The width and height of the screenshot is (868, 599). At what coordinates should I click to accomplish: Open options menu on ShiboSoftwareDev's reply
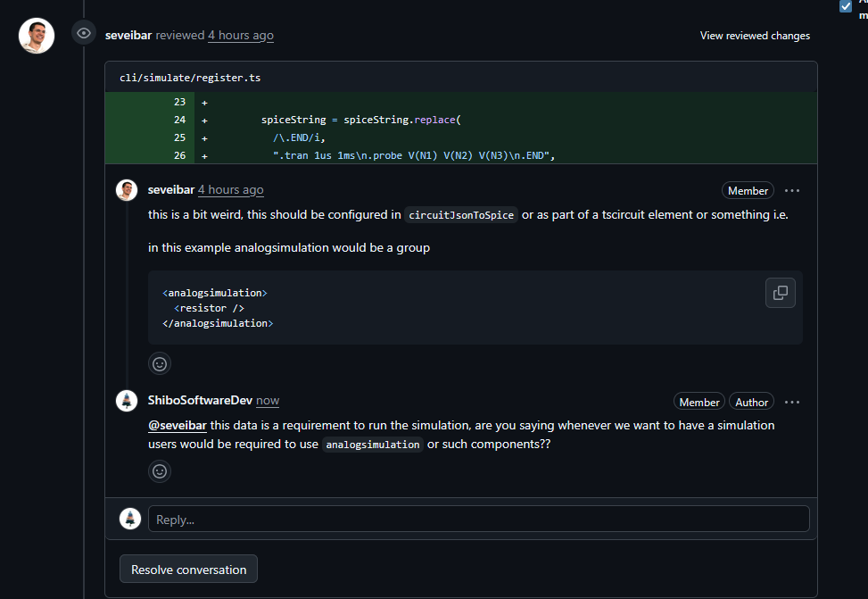pyautogui.click(x=792, y=402)
